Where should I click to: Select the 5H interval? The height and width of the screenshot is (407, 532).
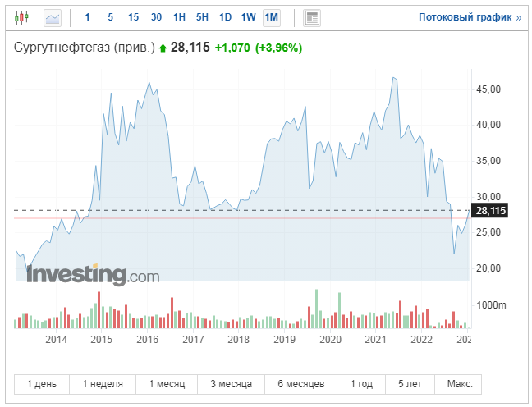202,16
